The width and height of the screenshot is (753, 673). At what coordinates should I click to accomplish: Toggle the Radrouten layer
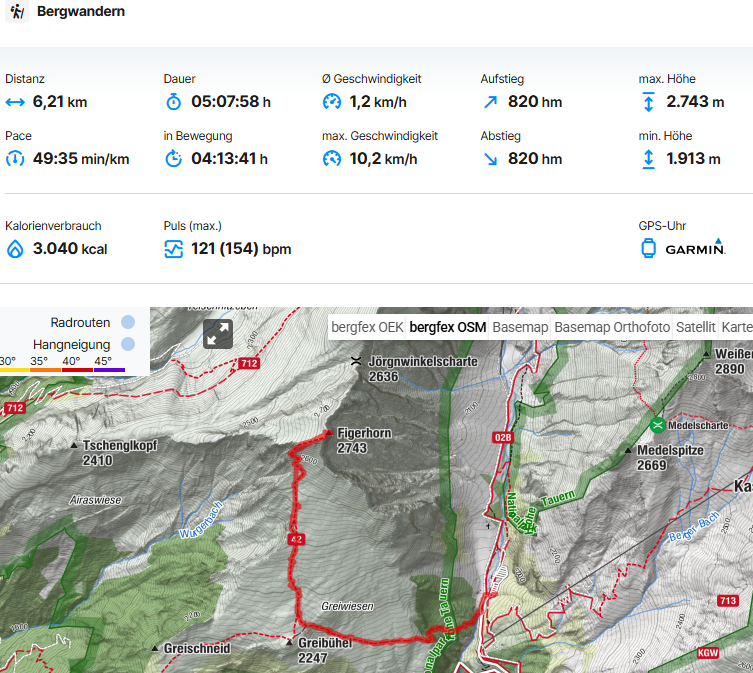click(x=128, y=322)
